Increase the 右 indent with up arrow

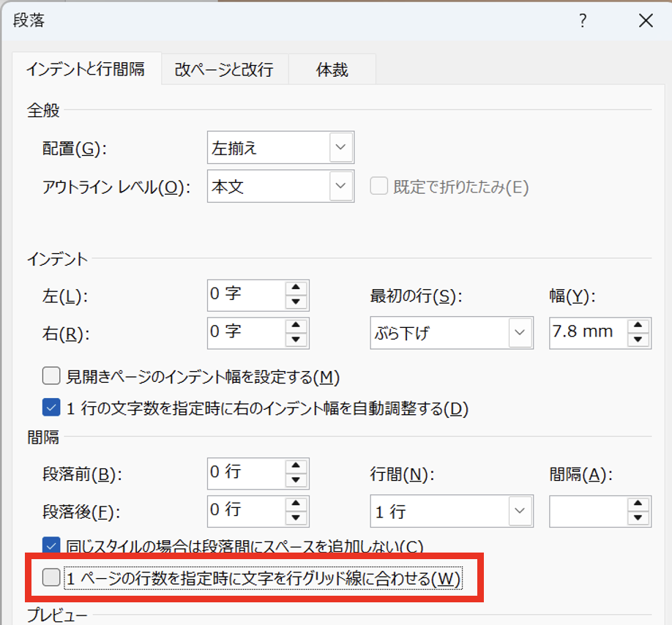[x=296, y=326]
